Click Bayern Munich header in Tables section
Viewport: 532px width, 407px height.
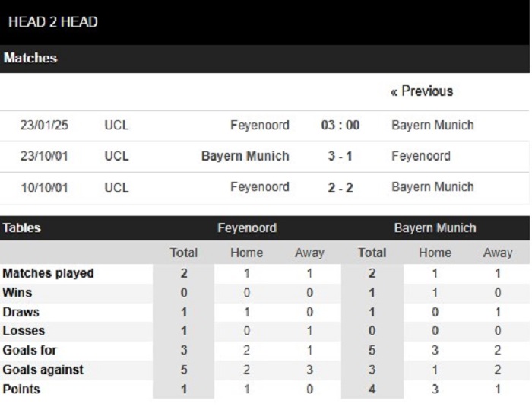(x=435, y=227)
